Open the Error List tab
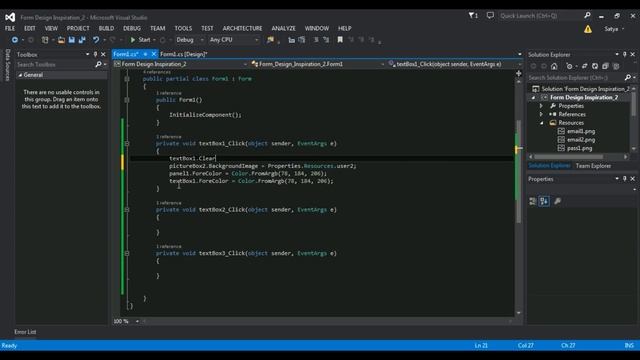This screenshot has height=360, width=640. coord(25,332)
